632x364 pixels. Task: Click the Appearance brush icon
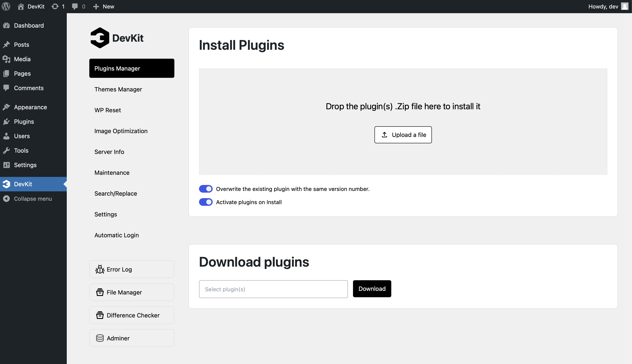7,107
